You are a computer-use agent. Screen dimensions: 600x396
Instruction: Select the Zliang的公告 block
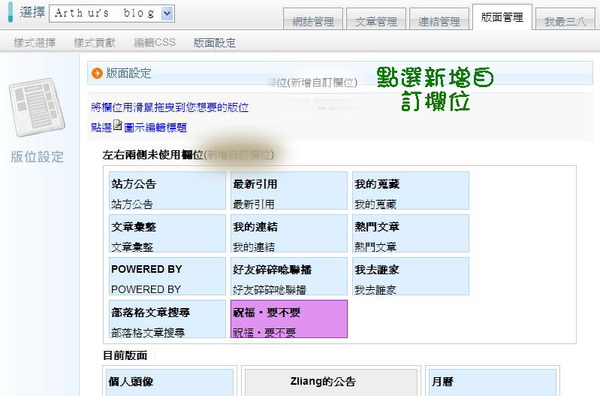click(331, 382)
